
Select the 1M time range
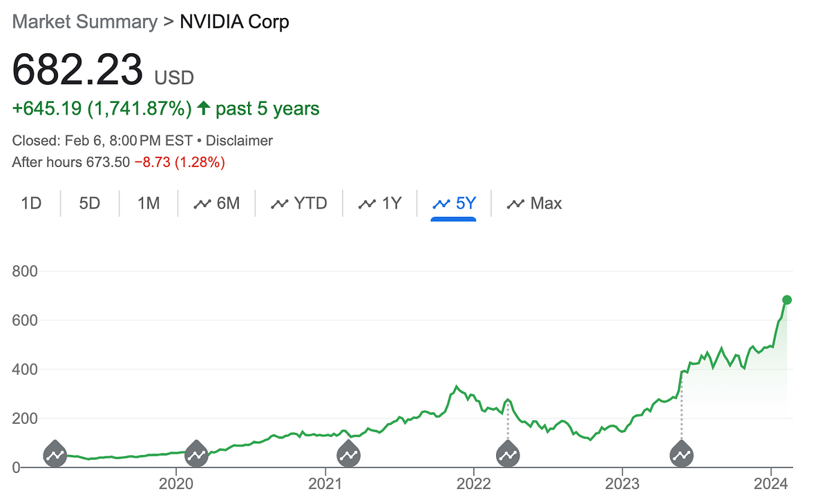pyautogui.click(x=148, y=203)
